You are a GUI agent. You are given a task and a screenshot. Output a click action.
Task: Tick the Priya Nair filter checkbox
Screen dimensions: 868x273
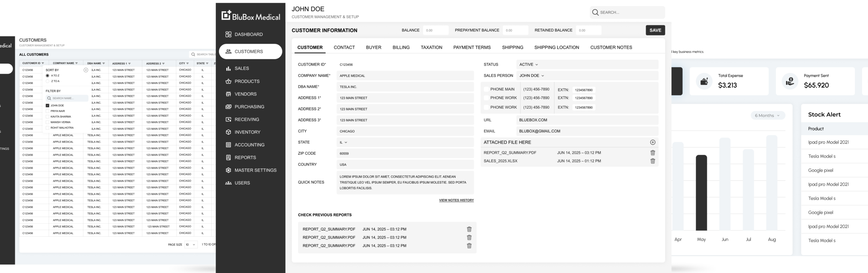47,111
